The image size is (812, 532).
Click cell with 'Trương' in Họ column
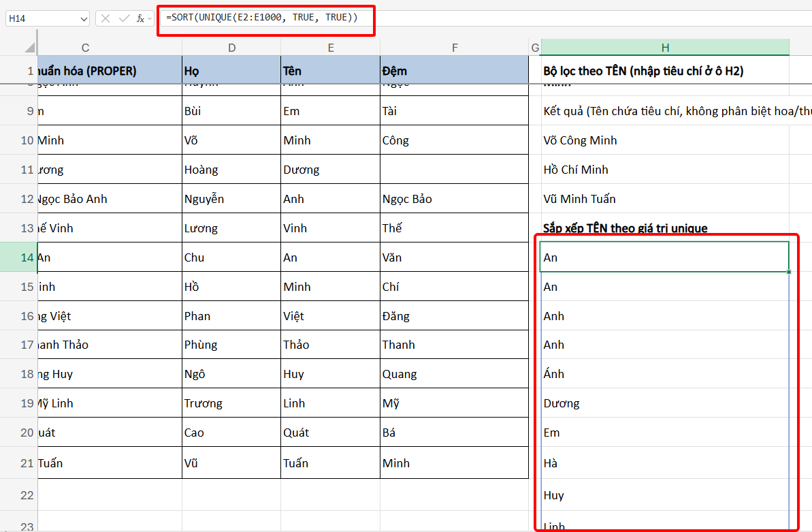click(x=232, y=403)
